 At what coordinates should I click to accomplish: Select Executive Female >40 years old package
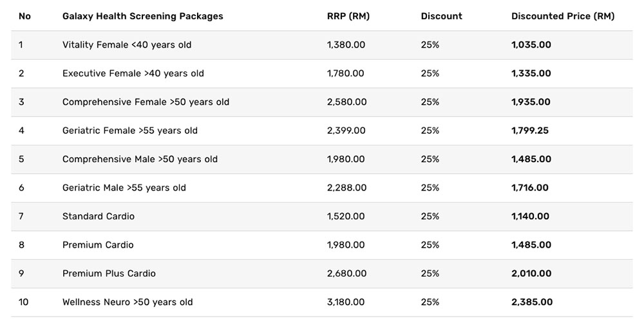[x=133, y=73]
